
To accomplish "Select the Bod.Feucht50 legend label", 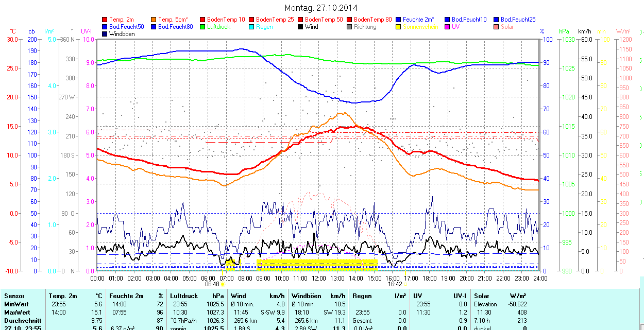I will [x=127, y=27].
